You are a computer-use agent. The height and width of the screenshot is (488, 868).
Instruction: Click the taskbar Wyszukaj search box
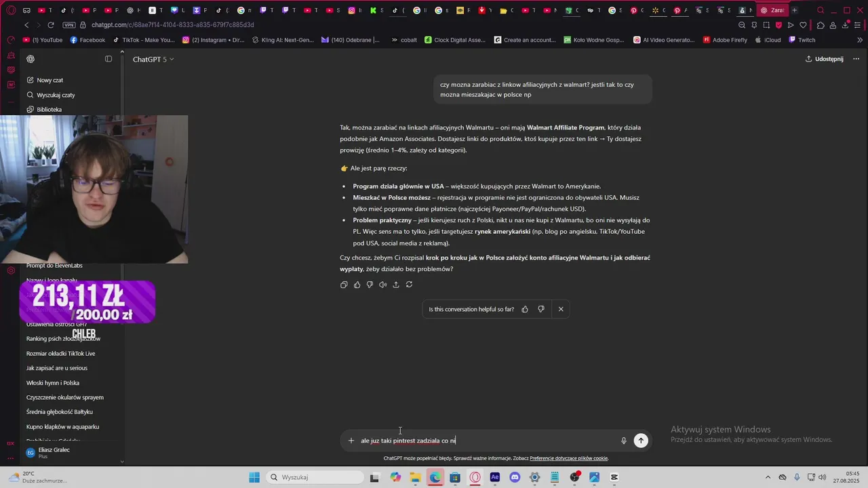pyautogui.click(x=315, y=477)
